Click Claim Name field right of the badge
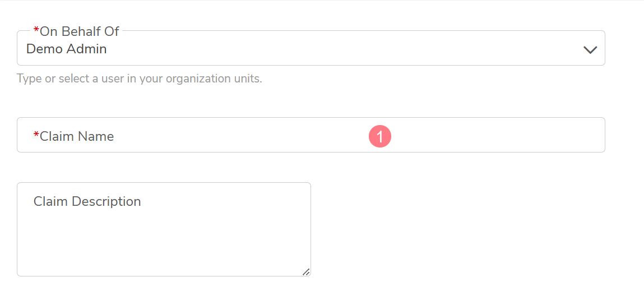The height and width of the screenshot is (286, 644). [x=493, y=135]
